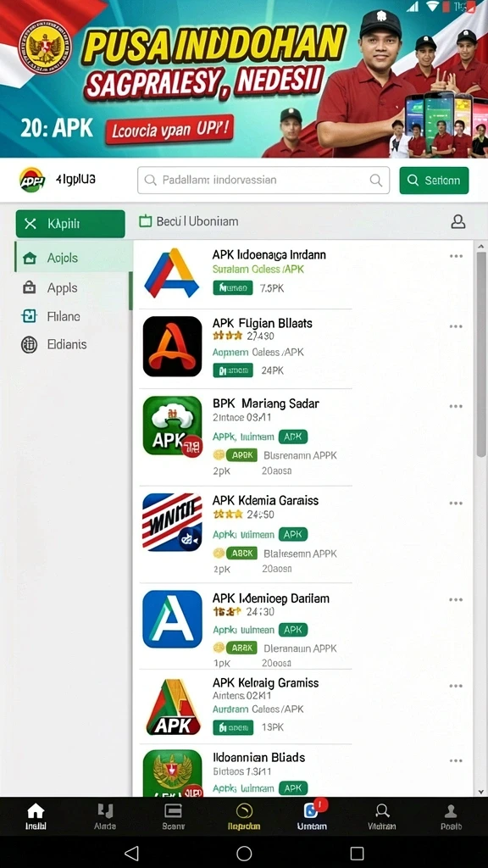Open more options for APK Kdemia Garaiss
The width and height of the screenshot is (488, 868).
pyautogui.click(x=456, y=504)
